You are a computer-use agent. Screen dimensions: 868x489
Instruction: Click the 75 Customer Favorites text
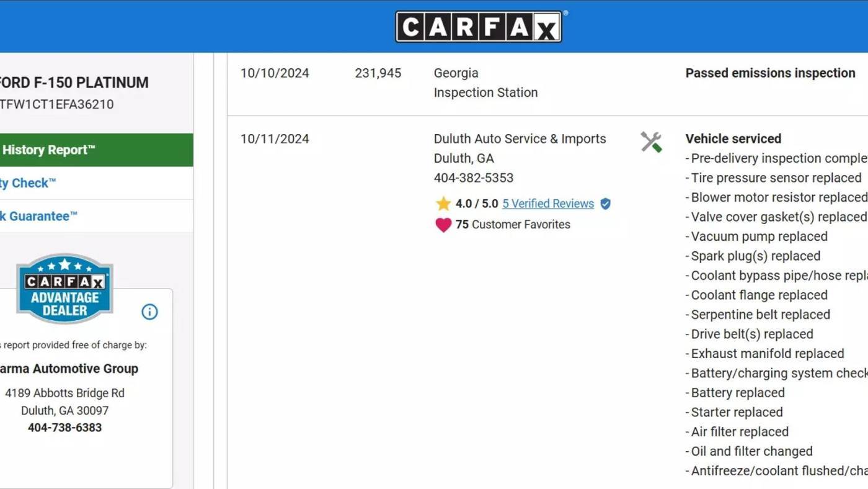click(x=513, y=225)
